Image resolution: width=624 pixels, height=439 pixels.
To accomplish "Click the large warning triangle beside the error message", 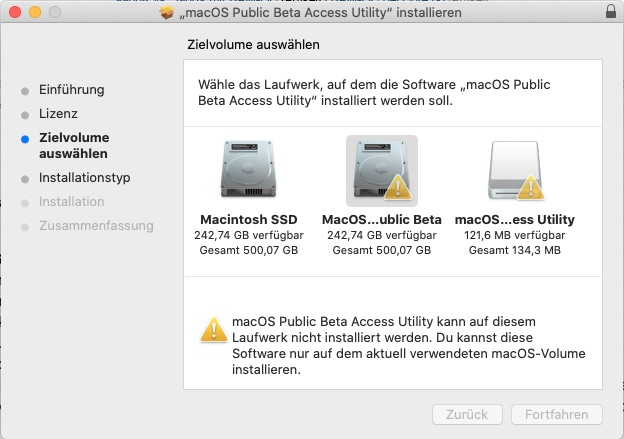I will [x=214, y=330].
